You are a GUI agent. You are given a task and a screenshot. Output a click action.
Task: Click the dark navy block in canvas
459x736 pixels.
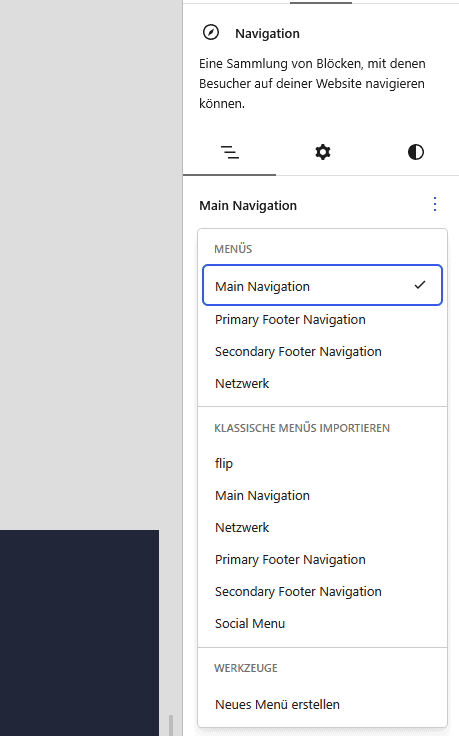click(x=79, y=633)
